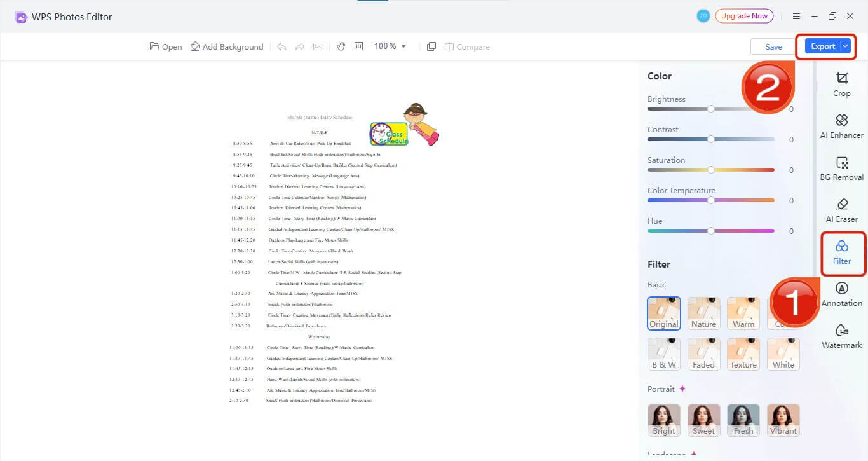Apply the B & W filter thumbnail
This screenshot has height=461, width=868.
click(663, 354)
